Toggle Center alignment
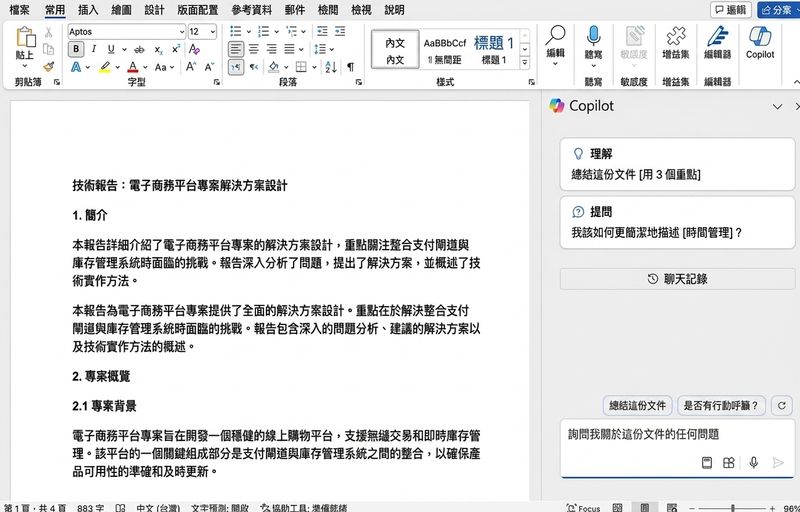 tap(254, 49)
